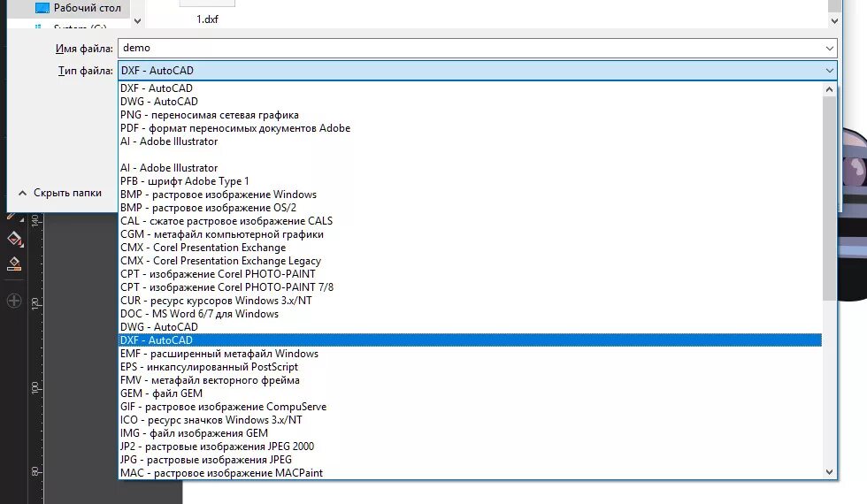Select the 1.dxf file in list

[x=207, y=19]
